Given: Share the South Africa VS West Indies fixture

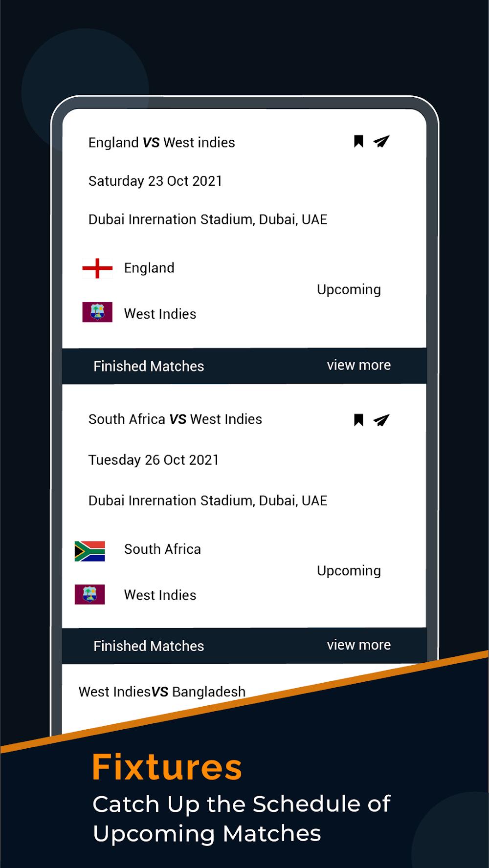Looking at the screenshot, I should point(381,420).
